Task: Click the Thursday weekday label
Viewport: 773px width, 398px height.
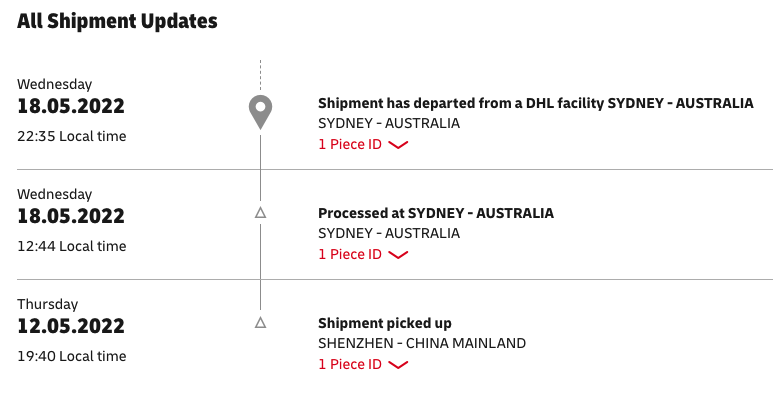Action: coord(47,304)
